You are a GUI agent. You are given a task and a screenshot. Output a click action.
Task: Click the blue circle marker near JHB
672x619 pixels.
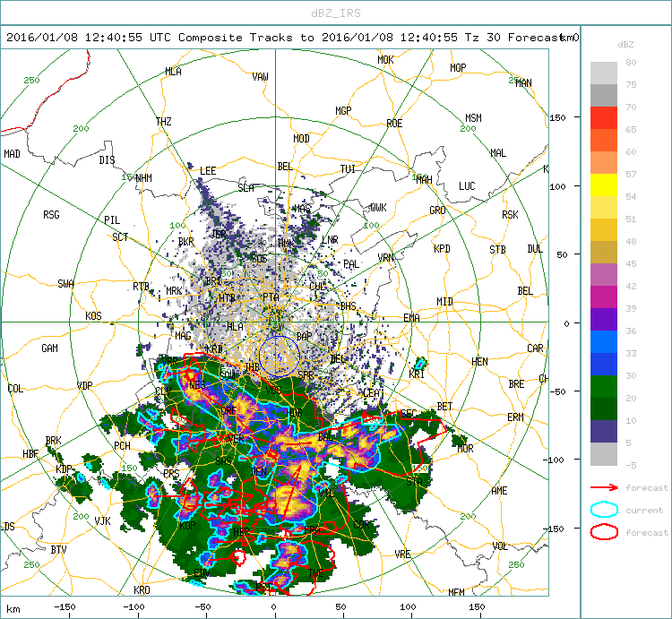[279, 357]
